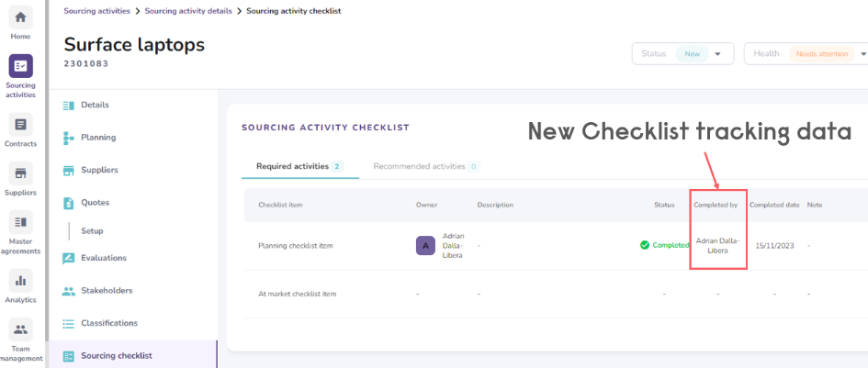Click the Adrian Dalla-Libera owner avatar
This screenshot has height=368, width=868.
click(x=425, y=245)
